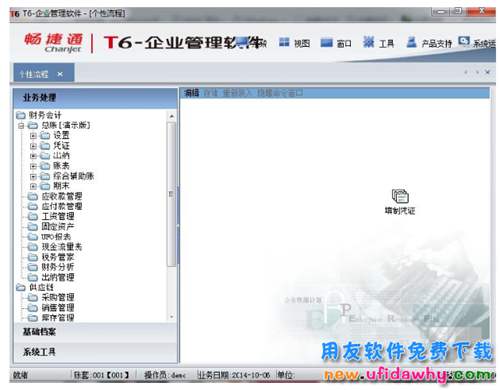Screen dimensions: 500x390
Task: Open the 工具 tools icon
Action: [x=369, y=42]
